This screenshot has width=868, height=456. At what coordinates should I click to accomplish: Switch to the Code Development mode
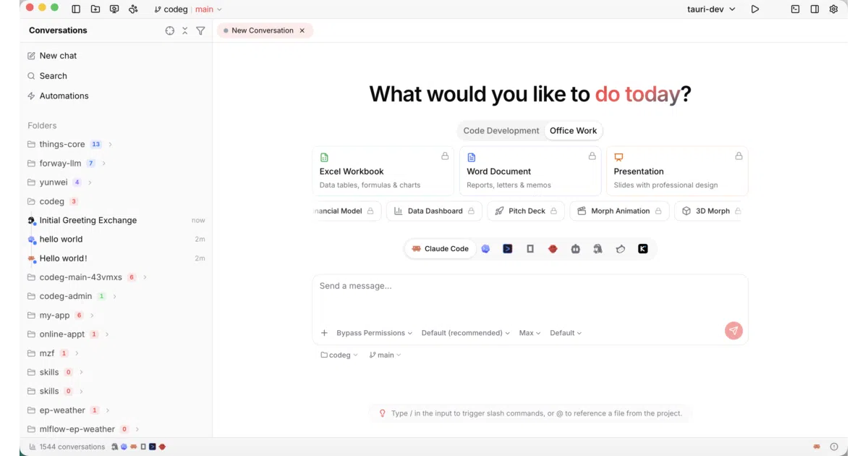pos(501,131)
